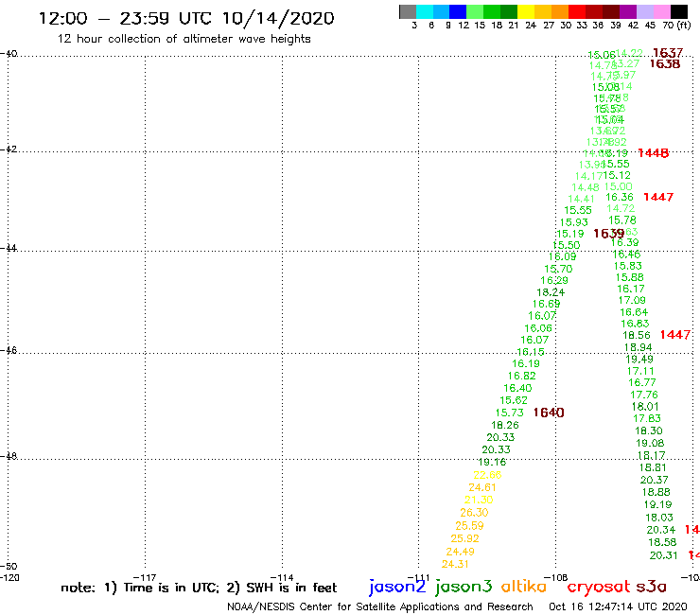Click the wave height value '17.76'

(x=643, y=395)
